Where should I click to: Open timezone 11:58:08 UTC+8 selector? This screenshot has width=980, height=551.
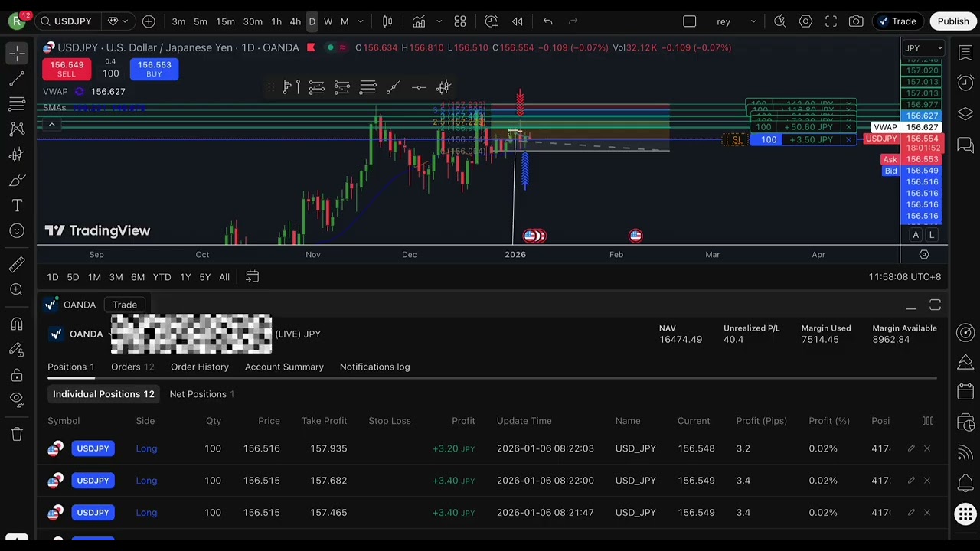[905, 277]
